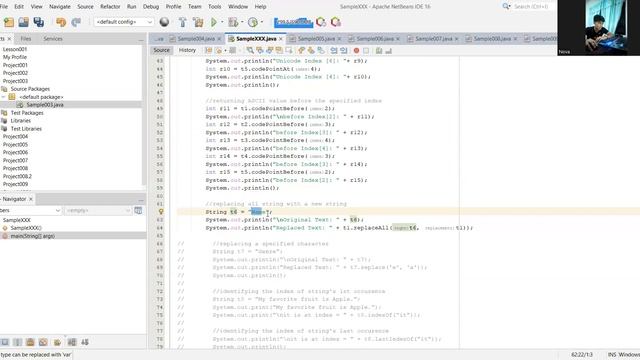Click the globe browser icon in toolbar
Image resolution: width=640 pixels, height=360 pixels.
164,22
